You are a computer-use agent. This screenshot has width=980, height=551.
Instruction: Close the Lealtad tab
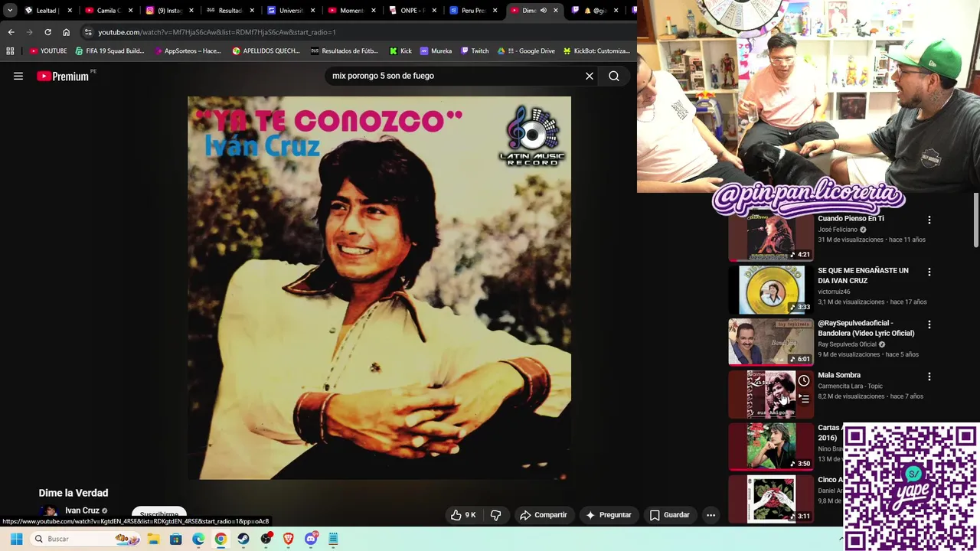[70, 10]
